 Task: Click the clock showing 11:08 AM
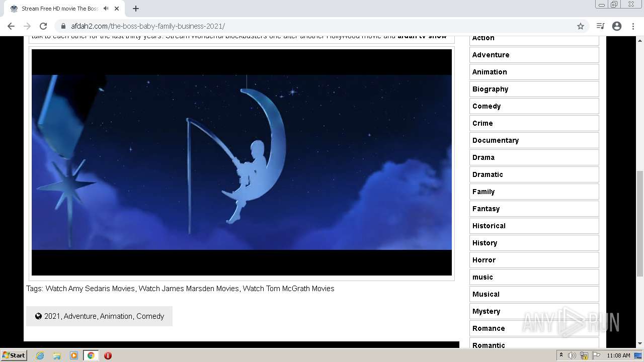point(618,355)
